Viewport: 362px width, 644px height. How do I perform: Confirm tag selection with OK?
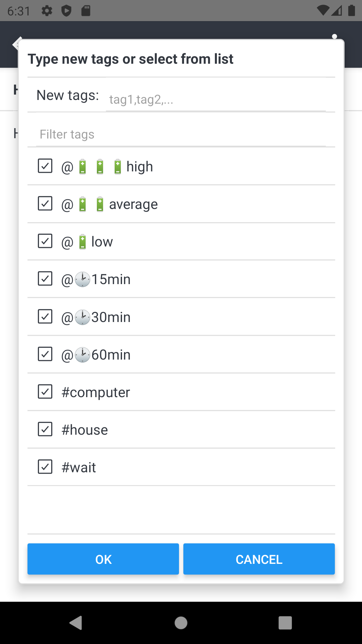(103, 559)
